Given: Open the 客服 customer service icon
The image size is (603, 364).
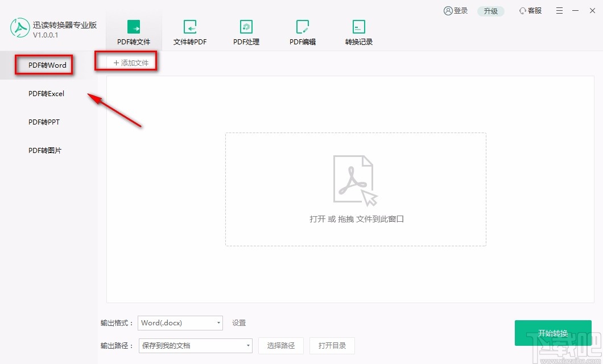Looking at the screenshot, I should (530, 10).
